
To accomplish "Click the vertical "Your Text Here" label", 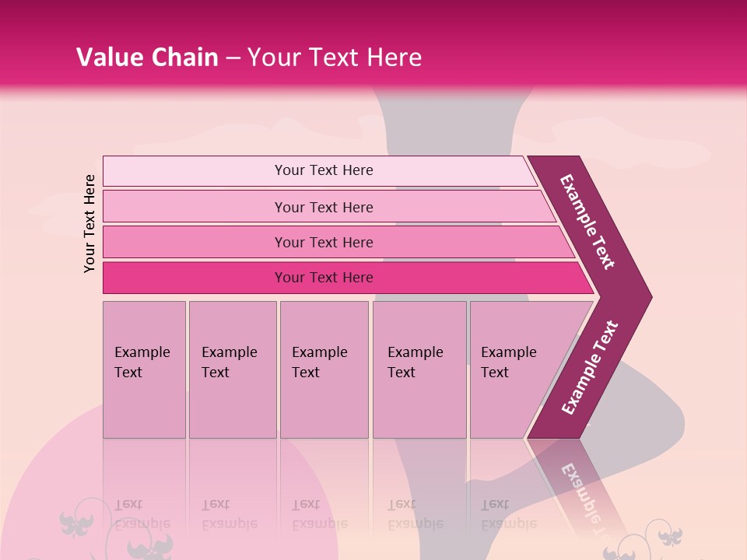I will pyautogui.click(x=89, y=223).
